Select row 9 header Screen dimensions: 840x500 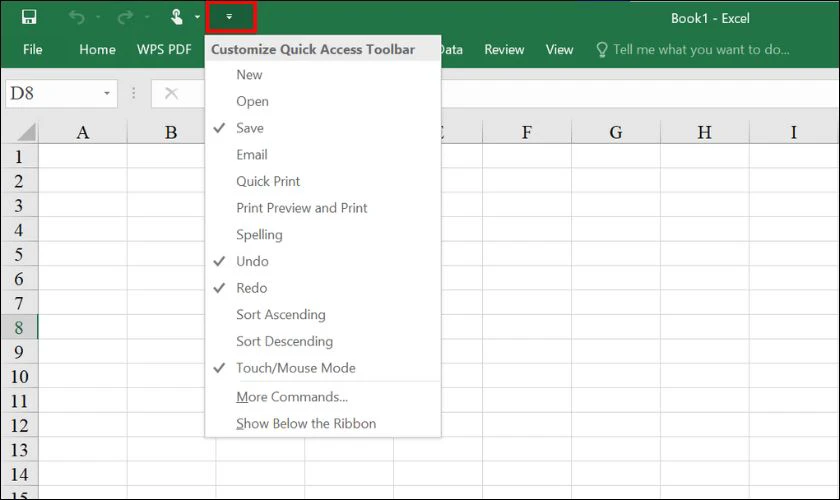19,352
